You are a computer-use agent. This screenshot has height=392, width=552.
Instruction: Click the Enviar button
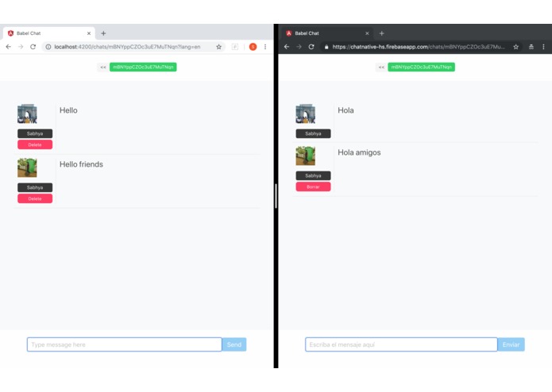pos(511,344)
